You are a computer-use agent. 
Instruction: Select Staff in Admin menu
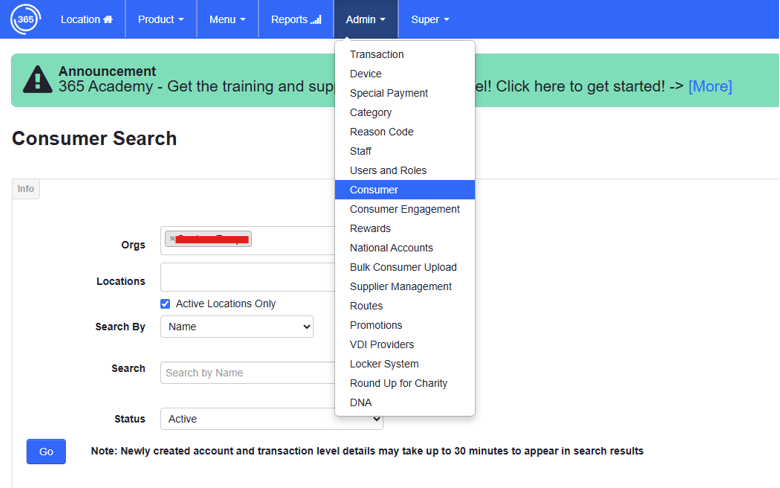pyautogui.click(x=405, y=151)
